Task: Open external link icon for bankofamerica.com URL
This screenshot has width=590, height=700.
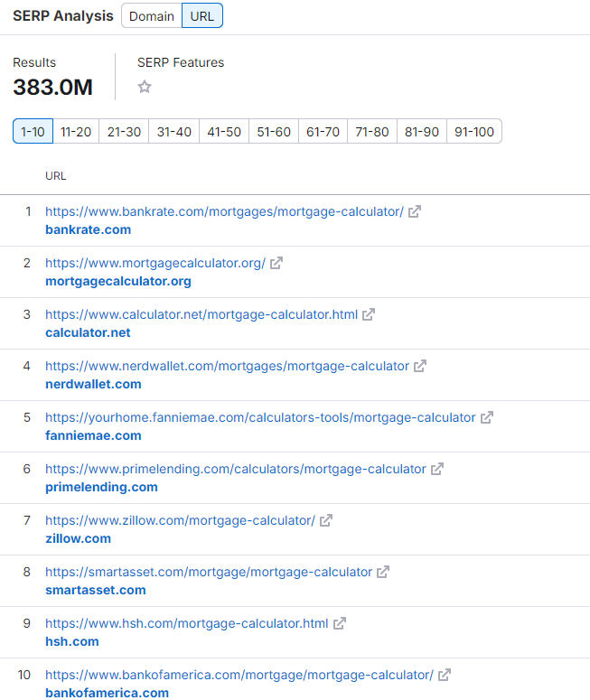Action: (x=445, y=675)
